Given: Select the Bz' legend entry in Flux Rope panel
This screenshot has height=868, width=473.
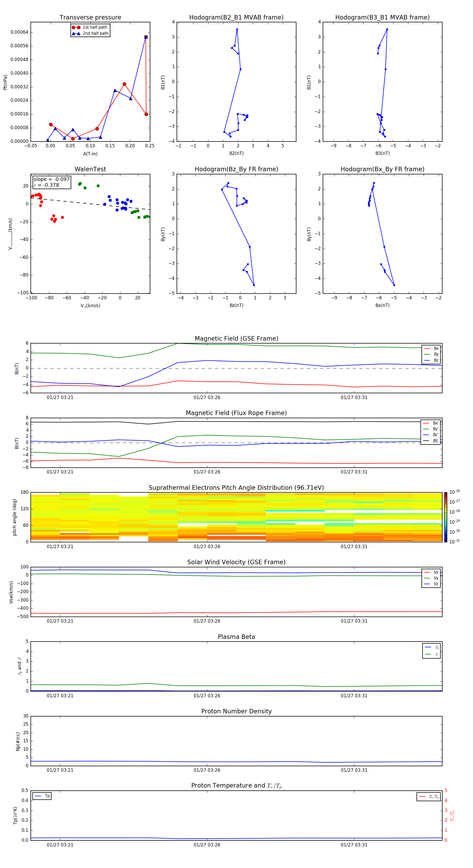Looking at the screenshot, I should (x=431, y=435).
